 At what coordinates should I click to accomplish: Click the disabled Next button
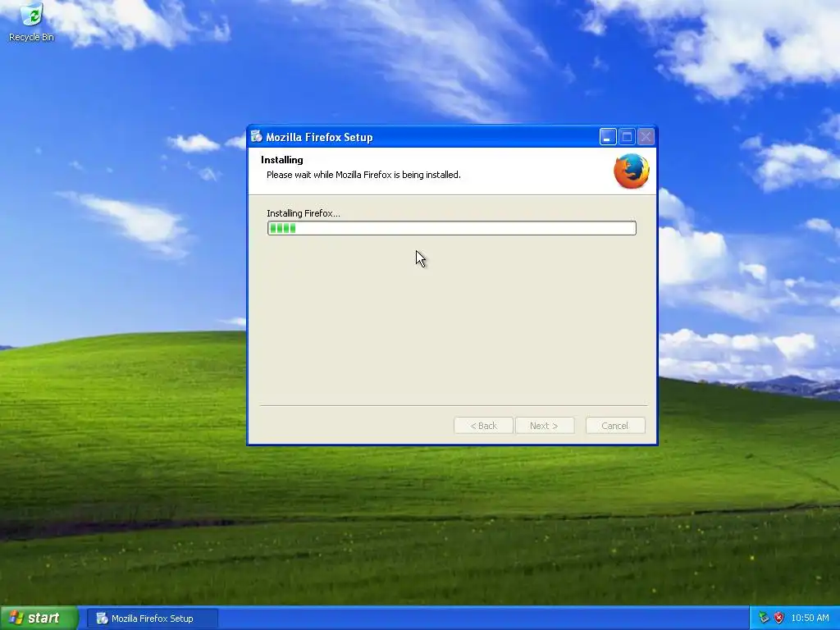click(545, 426)
